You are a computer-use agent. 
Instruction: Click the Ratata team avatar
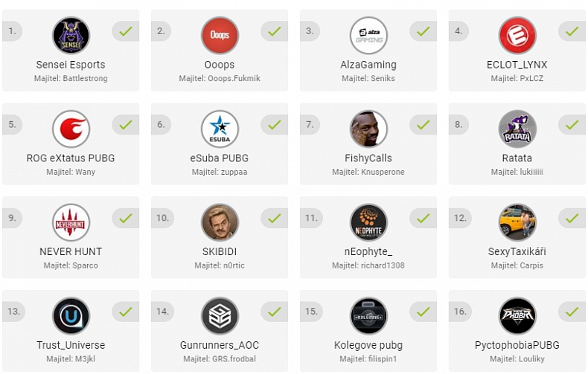(517, 129)
